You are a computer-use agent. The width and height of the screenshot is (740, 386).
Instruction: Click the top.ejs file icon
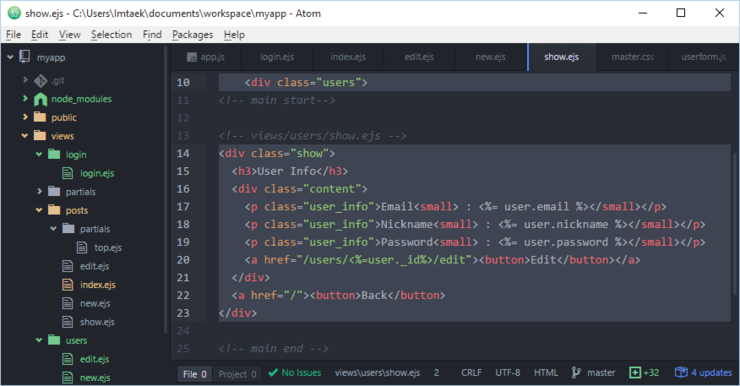tap(82, 247)
